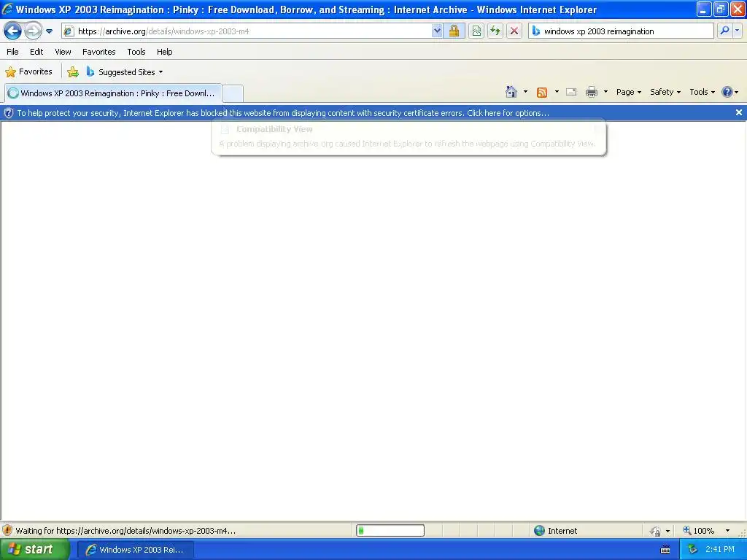Expand the zoom level dropdown arrow
Image resolution: width=747 pixels, height=560 pixels.
(727, 531)
